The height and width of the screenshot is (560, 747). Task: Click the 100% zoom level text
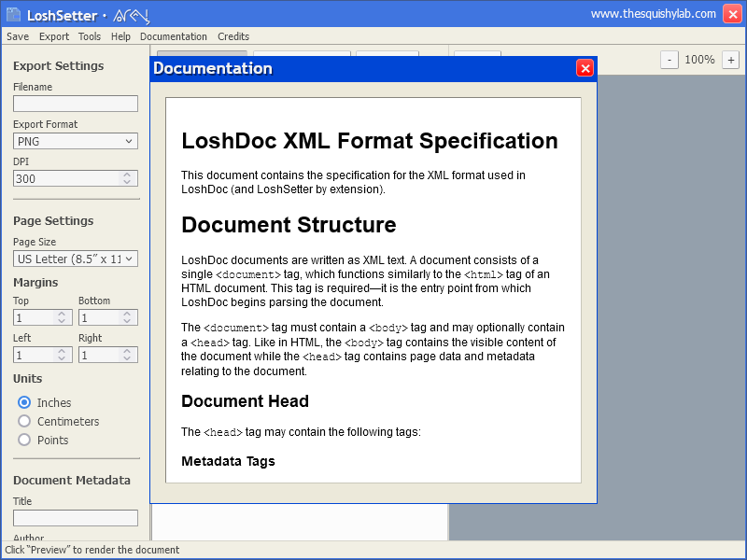699,60
